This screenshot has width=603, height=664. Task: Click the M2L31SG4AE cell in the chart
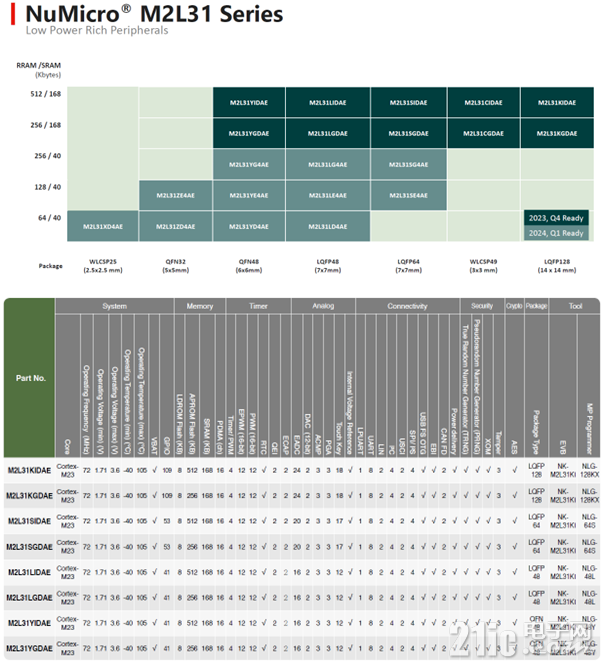pos(409,164)
